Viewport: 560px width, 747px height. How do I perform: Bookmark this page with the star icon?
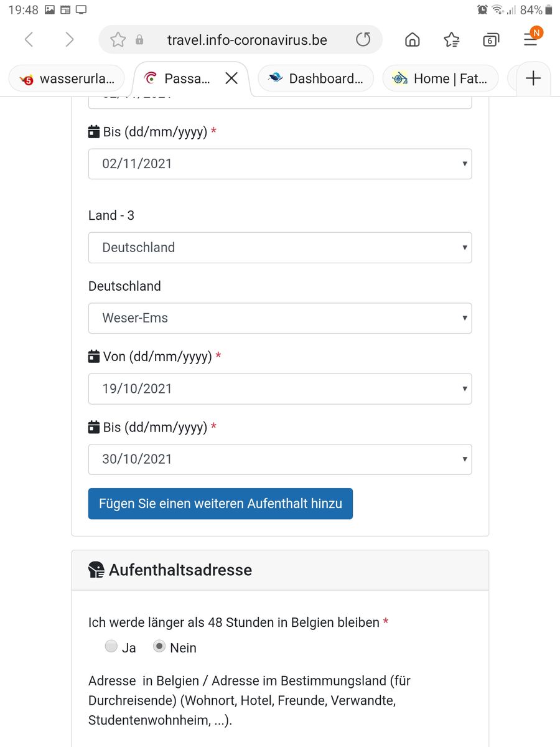coord(118,40)
